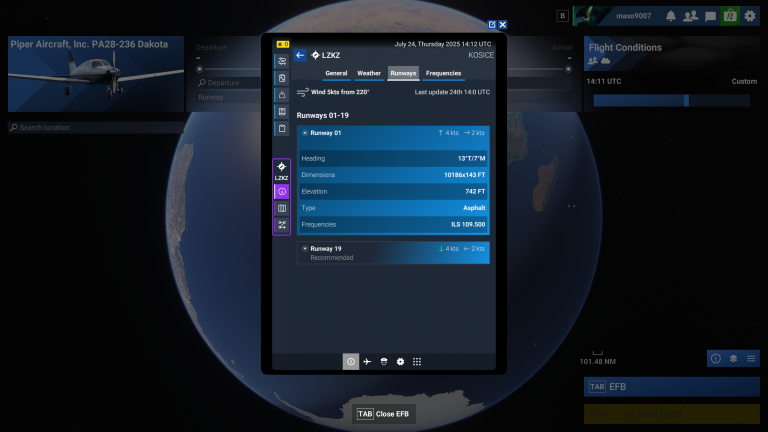
Task: Click the Wind 5kts from 220° text
Action: pos(340,92)
